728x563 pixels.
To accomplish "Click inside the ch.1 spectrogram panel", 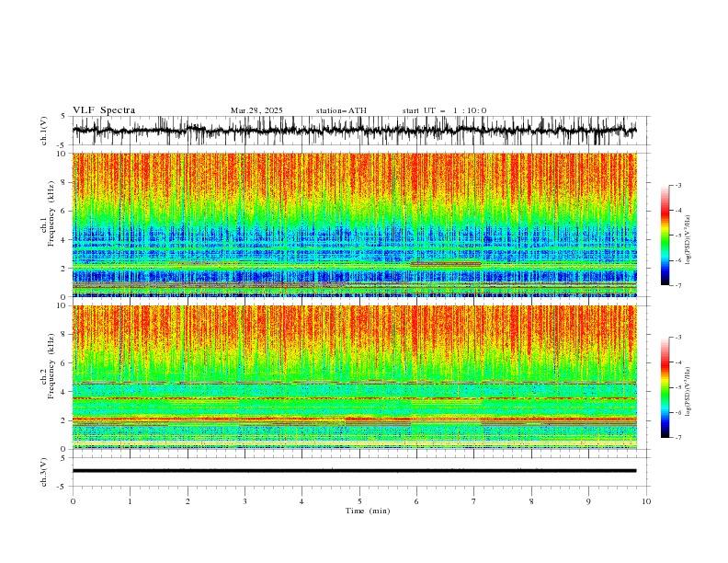I will click(355, 224).
